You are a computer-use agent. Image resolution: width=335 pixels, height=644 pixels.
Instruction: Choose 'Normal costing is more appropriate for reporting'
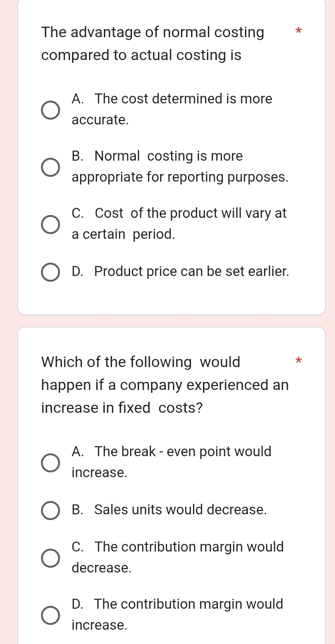click(51, 167)
